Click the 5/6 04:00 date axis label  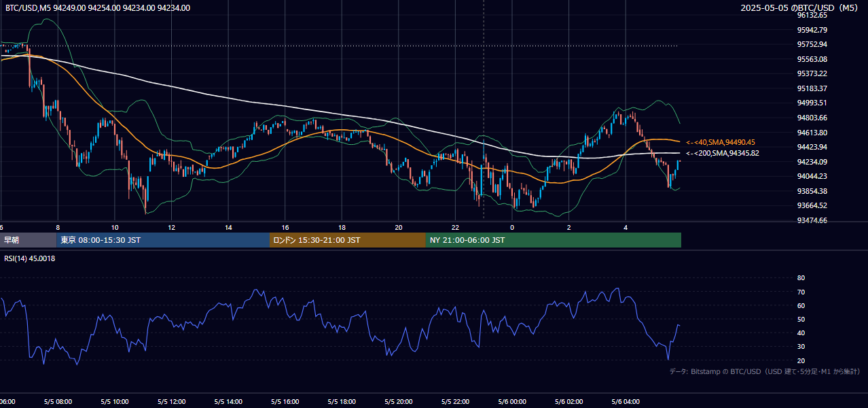626,402
